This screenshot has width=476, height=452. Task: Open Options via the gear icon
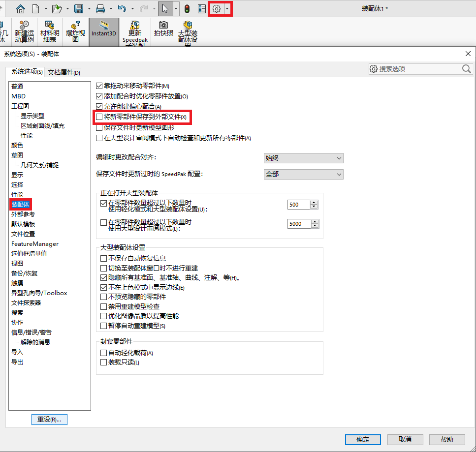click(x=217, y=9)
